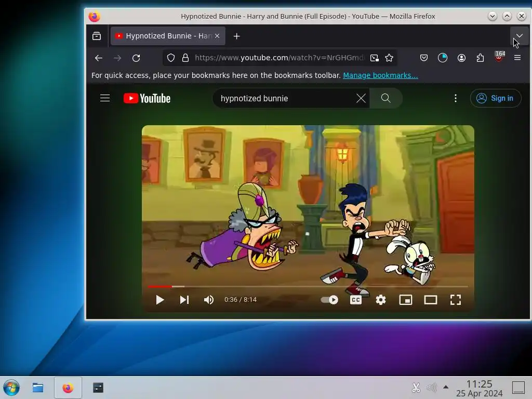Viewport: 532px width, 399px height.
Task: Open video settings gear
Action: click(381, 300)
